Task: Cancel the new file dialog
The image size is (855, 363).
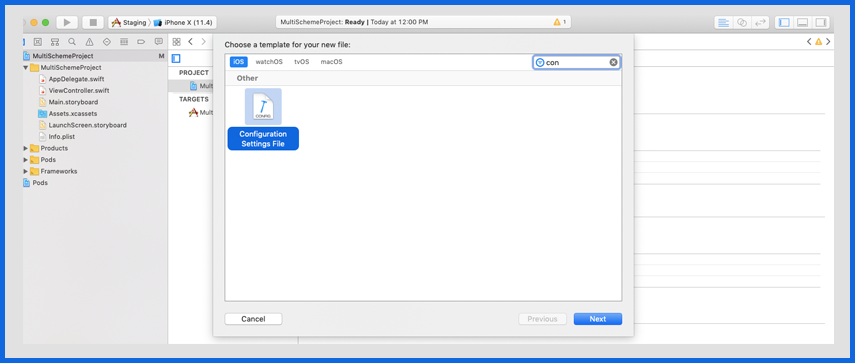Action: click(x=254, y=319)
